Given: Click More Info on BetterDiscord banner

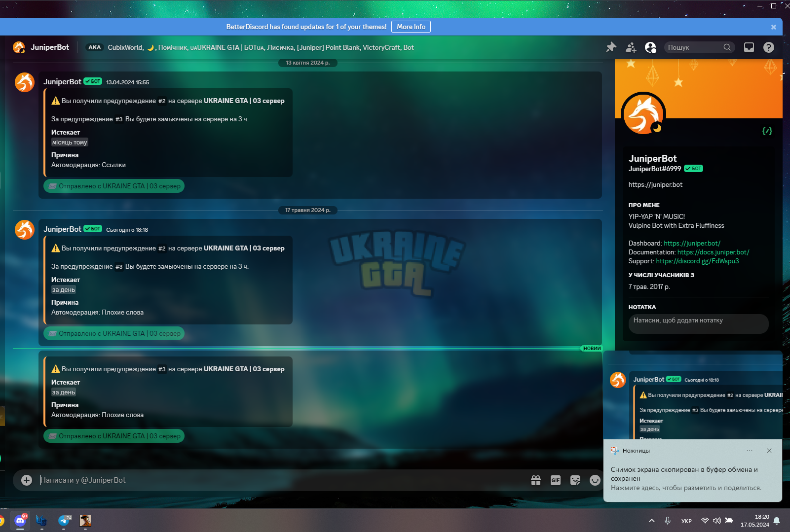Looking at the screenshot, I should (x=411, y=27).
